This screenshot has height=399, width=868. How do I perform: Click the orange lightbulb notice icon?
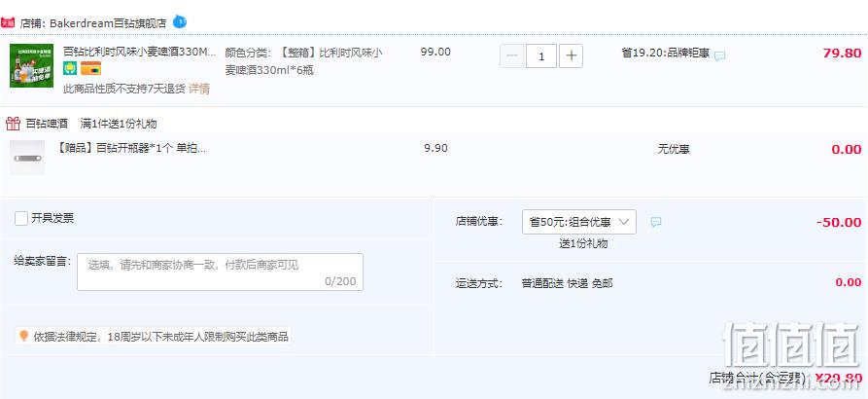click(x=23, y=336)
